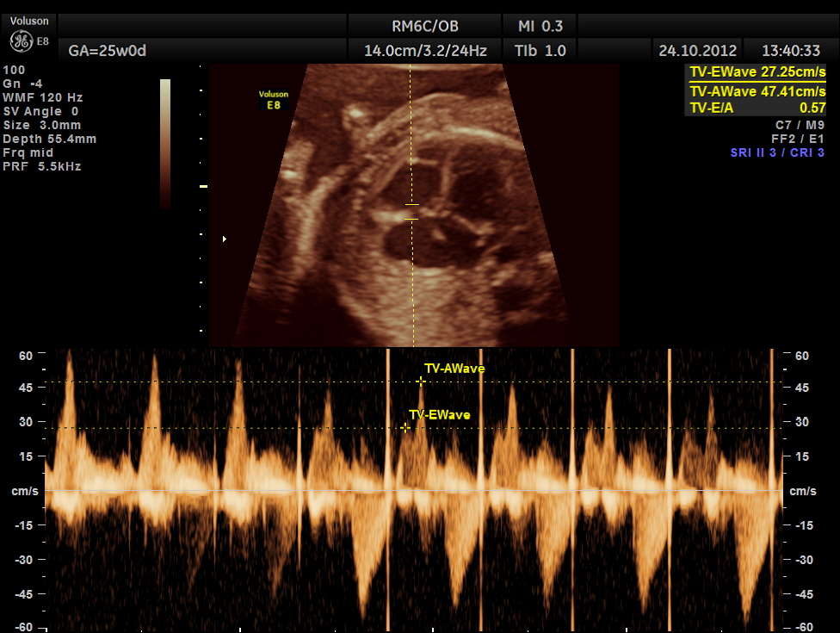Select the TV-EWave 27.25cm/s measurement row
Screen dimensions: 840x633
click(x=757, y=72)
